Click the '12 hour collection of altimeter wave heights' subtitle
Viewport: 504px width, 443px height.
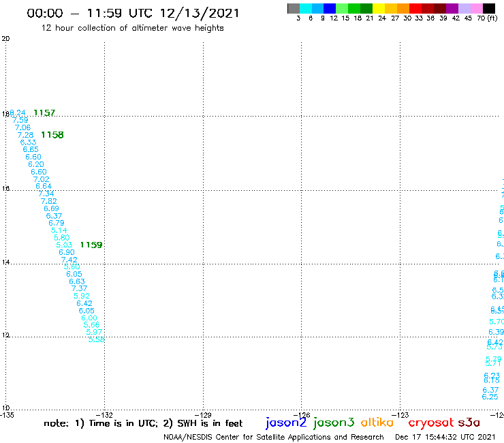[x=132, y=28]
